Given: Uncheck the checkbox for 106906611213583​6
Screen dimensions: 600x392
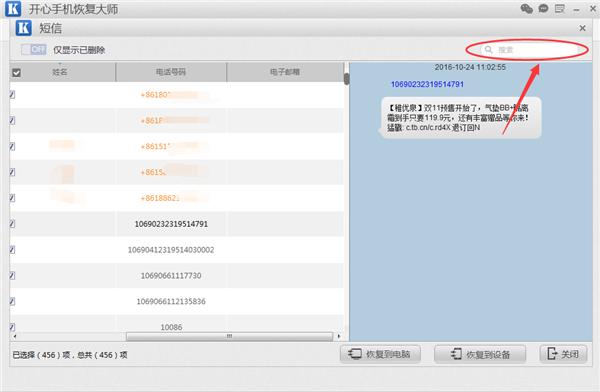Looking at the screenshot, I should click(12, 301).
